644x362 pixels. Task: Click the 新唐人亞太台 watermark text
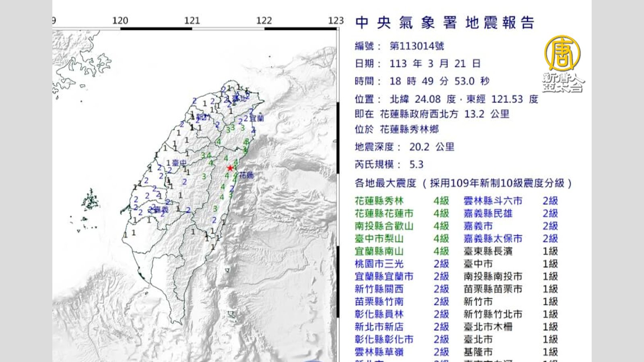[x=563, y=82]
